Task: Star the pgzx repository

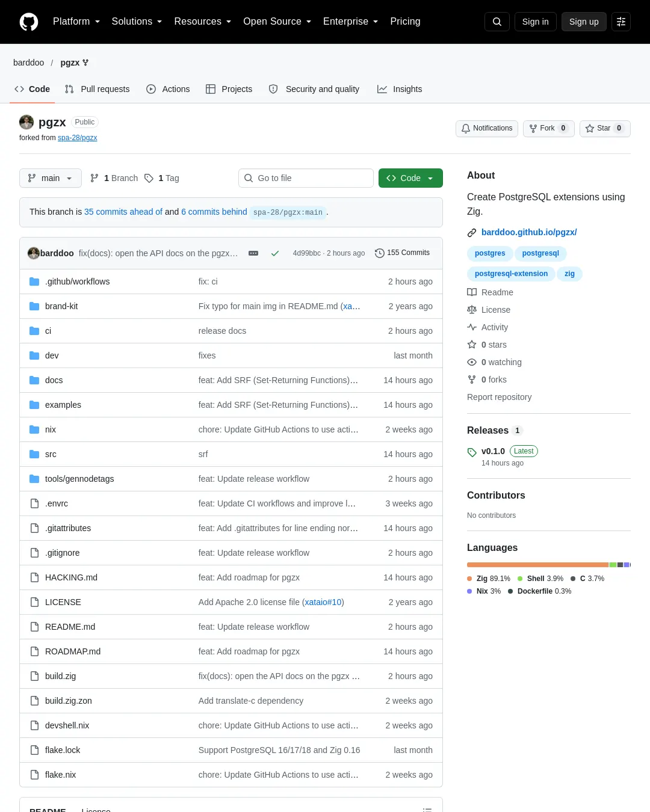Action: click(605, 128)
